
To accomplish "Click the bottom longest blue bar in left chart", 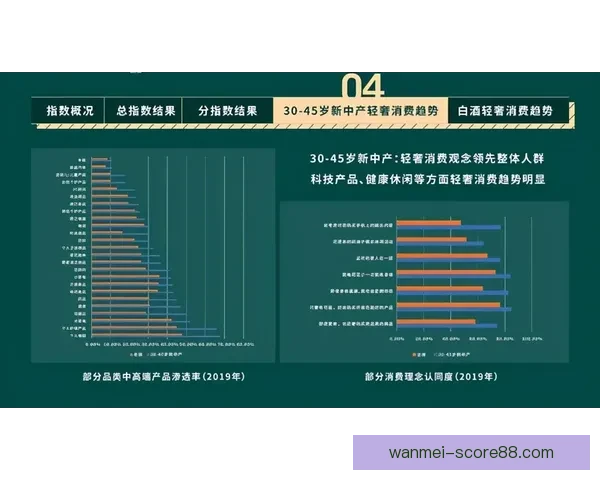I will tap(156, 337).
